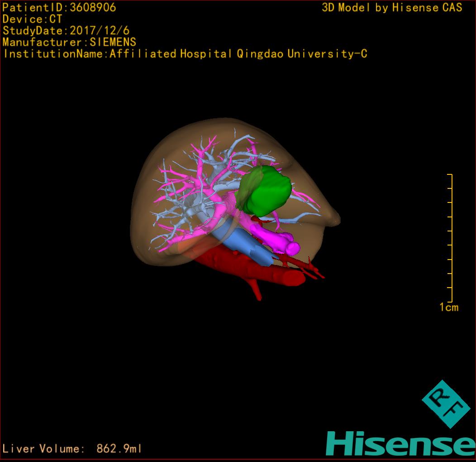This screenshot has width=476, height=462.
Task: Select the PatientID:3608906 text
Action: click(59, 7)
